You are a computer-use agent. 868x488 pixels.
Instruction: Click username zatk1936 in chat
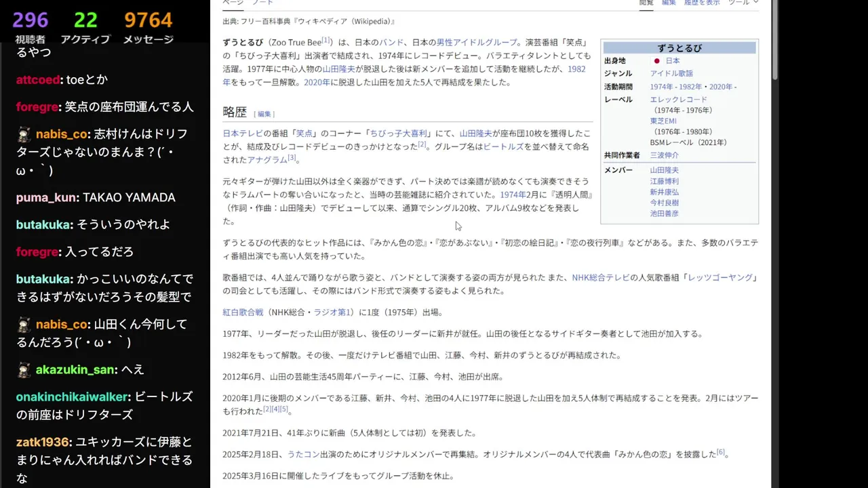(43, 443)
